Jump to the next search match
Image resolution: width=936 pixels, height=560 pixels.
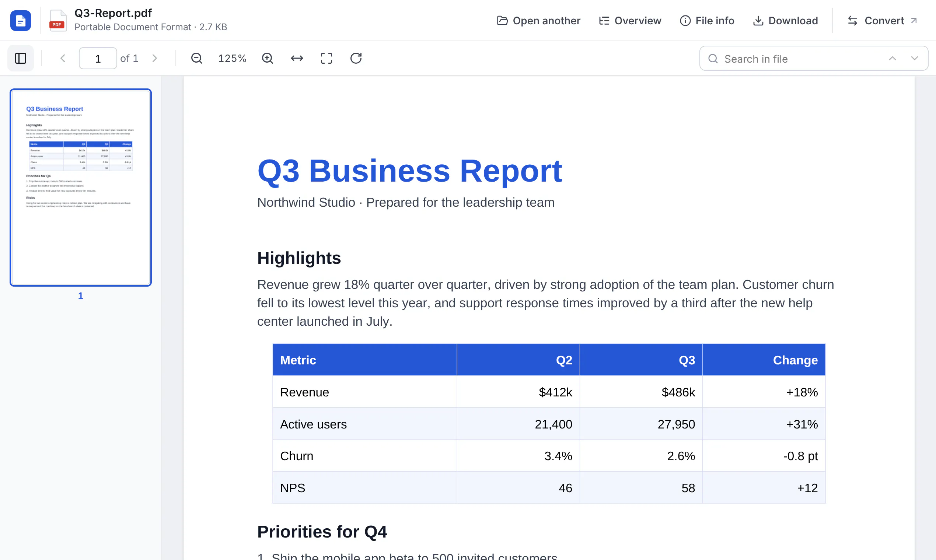tap(915, 58)
